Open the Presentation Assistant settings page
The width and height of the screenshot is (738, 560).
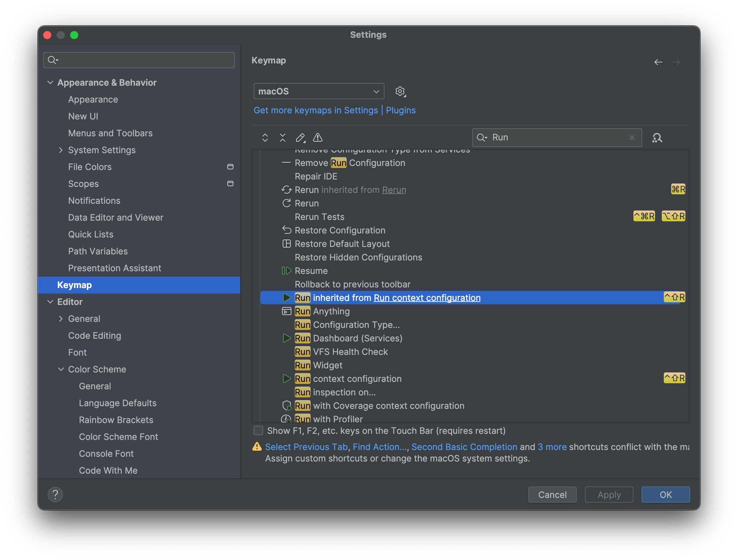point(115,268)
